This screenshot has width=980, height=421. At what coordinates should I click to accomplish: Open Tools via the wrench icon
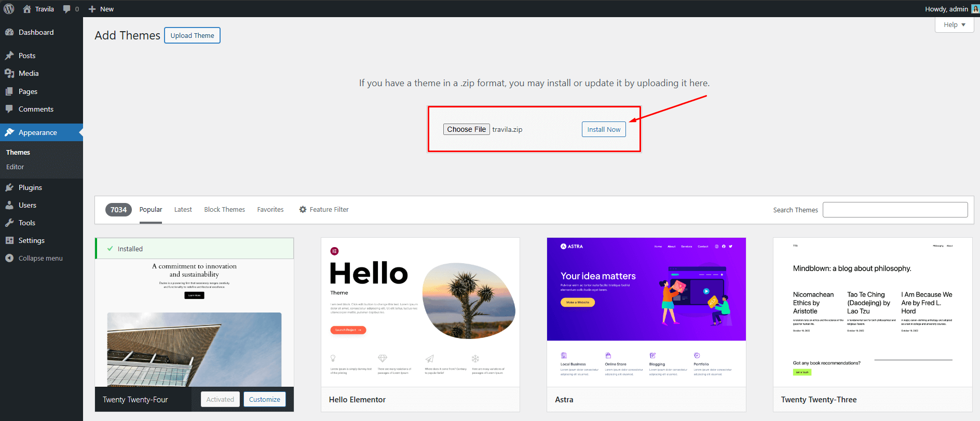coord(9,223)
